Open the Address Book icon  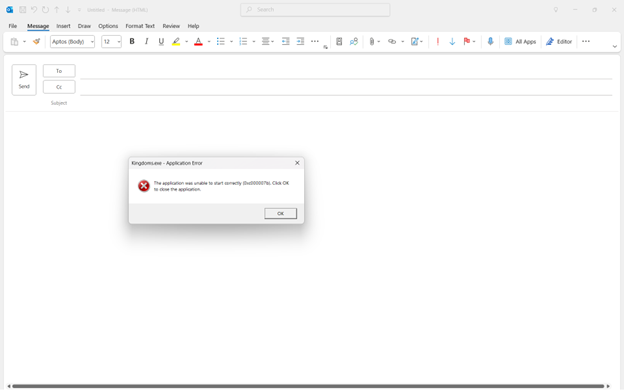coord(339,41)
